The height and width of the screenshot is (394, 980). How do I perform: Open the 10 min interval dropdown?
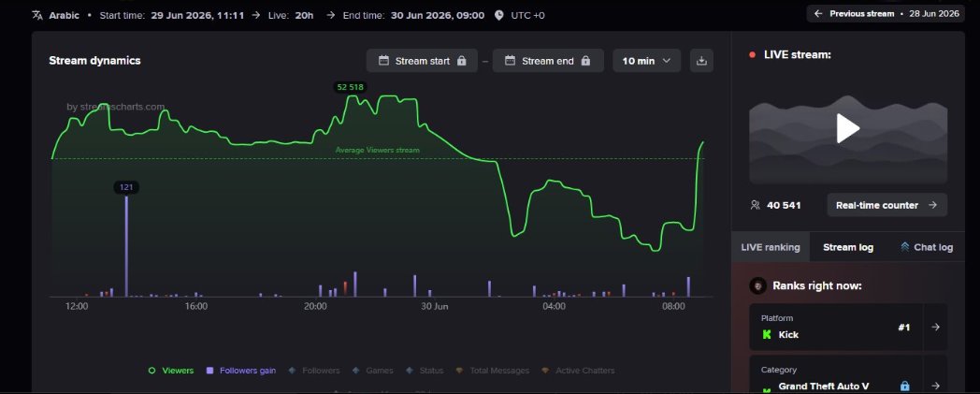(x=646, y=61)
